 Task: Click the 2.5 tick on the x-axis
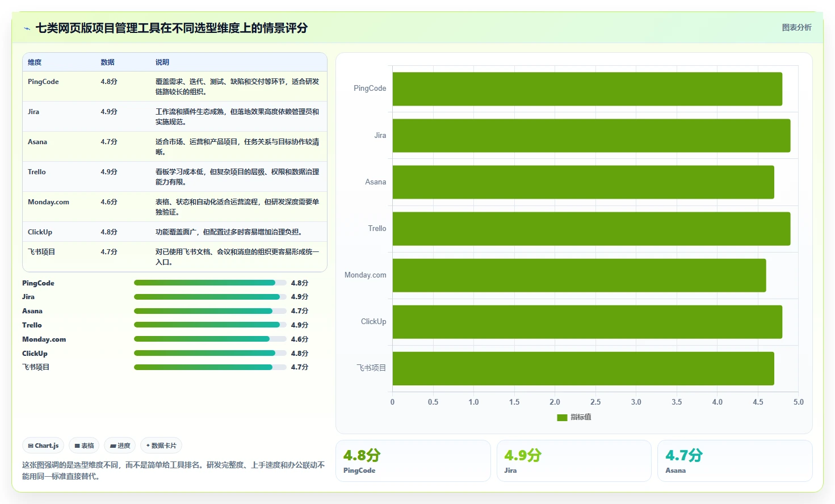coord(595,402)
